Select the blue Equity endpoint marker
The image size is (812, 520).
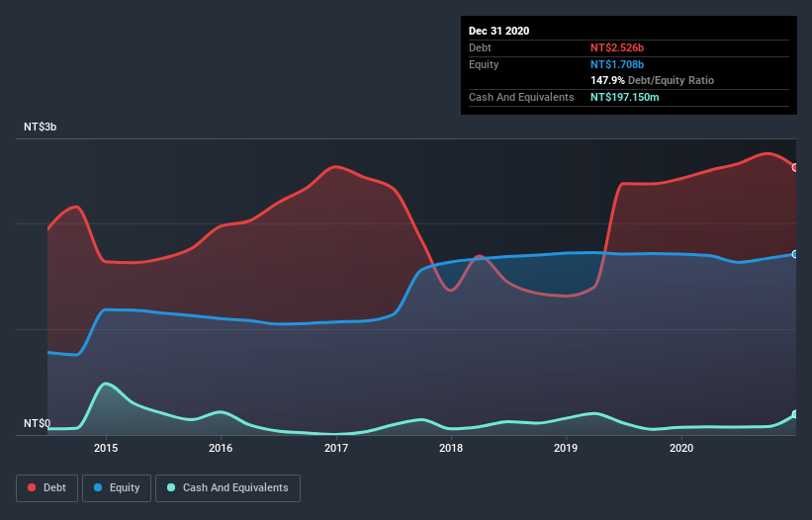(795, 254)
